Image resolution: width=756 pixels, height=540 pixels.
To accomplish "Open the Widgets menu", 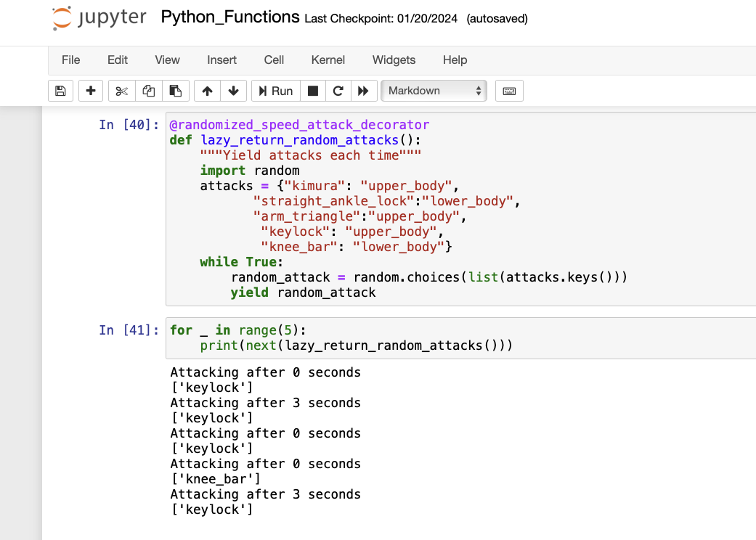I will (394, 60).
